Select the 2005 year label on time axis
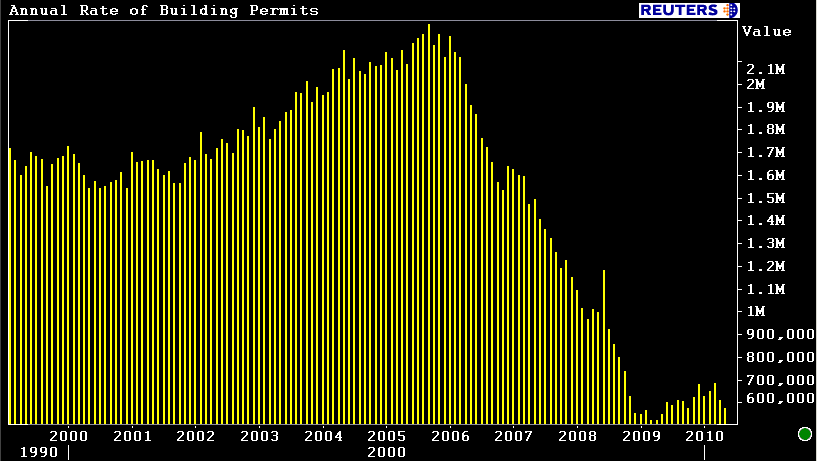Viewport: 817px width, 461px height. pos(386,436)
